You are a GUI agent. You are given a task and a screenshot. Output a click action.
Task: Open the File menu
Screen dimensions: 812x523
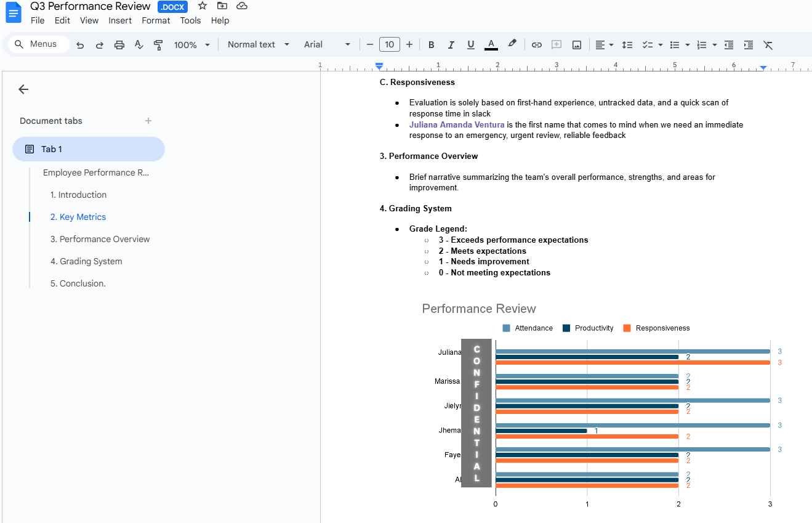[x=38, y=20]
